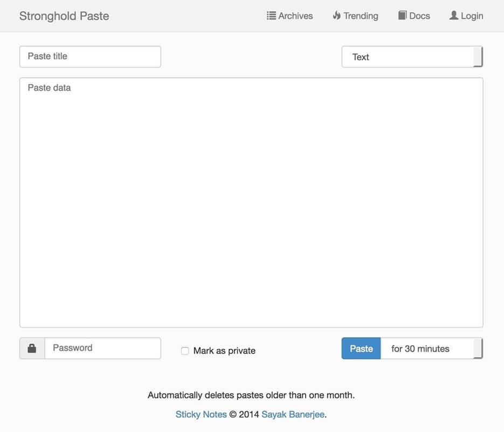
Task: Click the Stronghold Paste site title
Action: 64,16
